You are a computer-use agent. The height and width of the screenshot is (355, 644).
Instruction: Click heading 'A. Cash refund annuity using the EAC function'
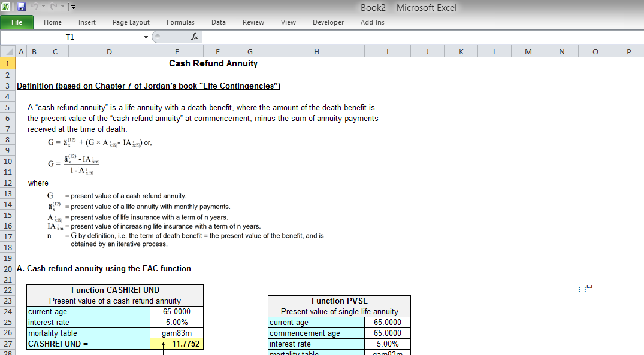pos(104,268)
